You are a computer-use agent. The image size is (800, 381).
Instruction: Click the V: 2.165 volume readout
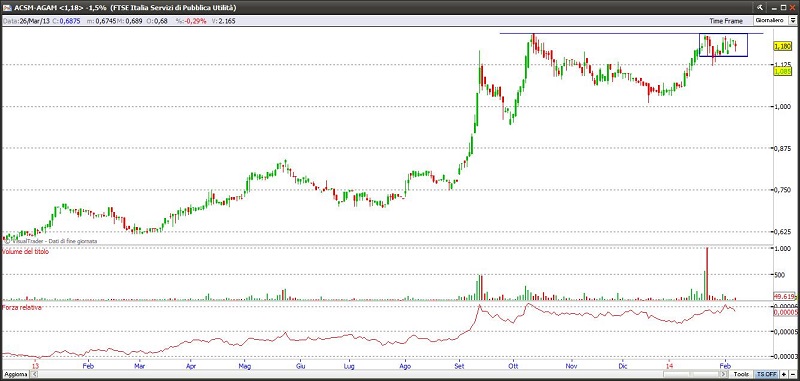pyautogui.click(x=223, y=21)
